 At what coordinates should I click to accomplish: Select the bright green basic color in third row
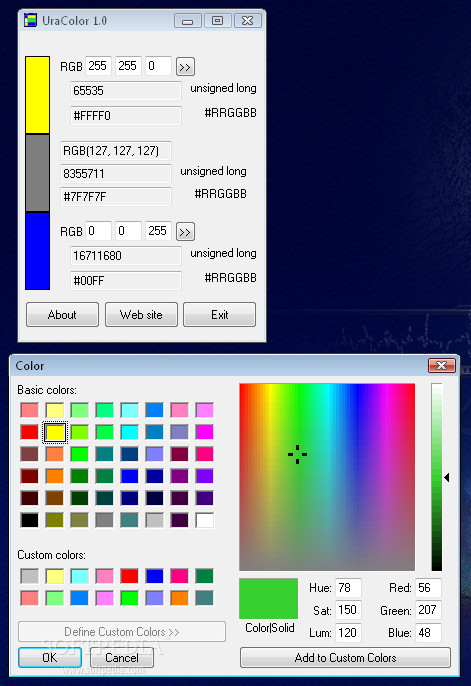[x=80, y=454]
